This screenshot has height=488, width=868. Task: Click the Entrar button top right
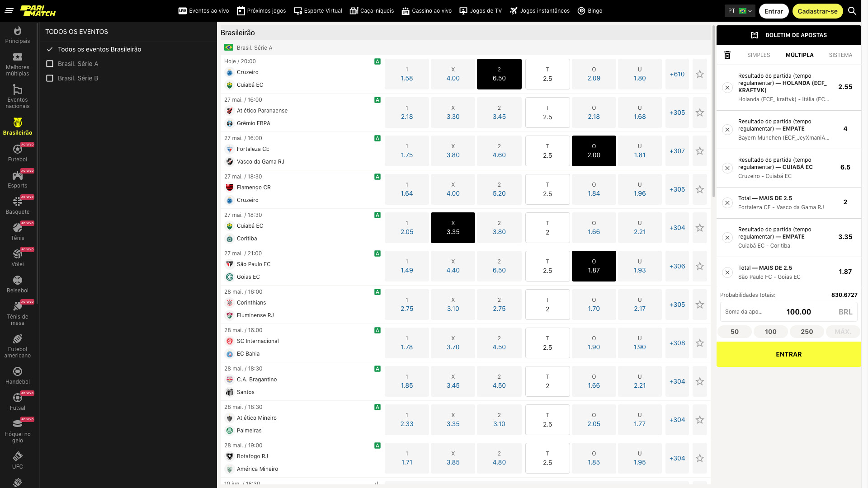(x=774, y=11)
